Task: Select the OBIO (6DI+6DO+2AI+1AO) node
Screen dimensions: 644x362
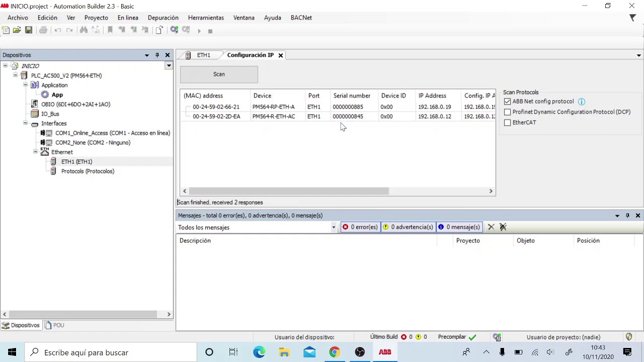Action: [x=75, y=104]
